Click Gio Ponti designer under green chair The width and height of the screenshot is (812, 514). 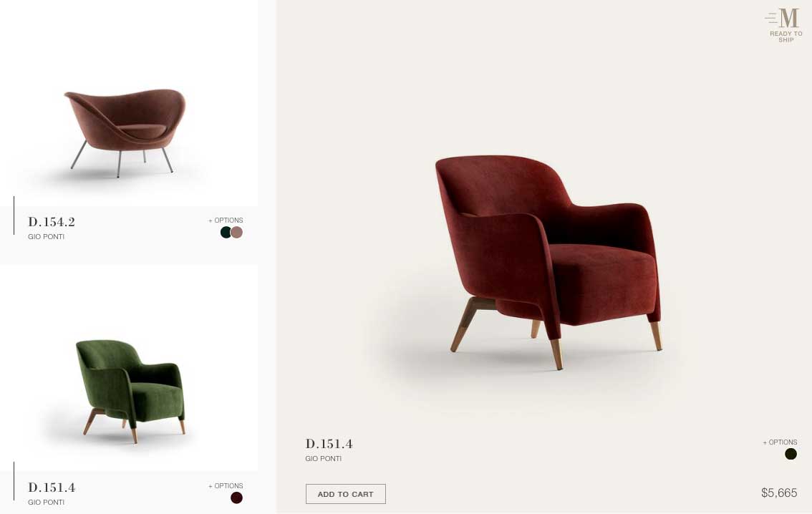(46, 502)
